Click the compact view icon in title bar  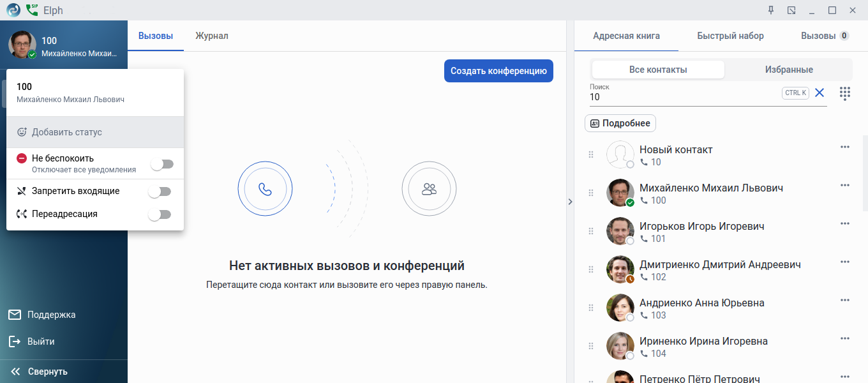[791, 10]
